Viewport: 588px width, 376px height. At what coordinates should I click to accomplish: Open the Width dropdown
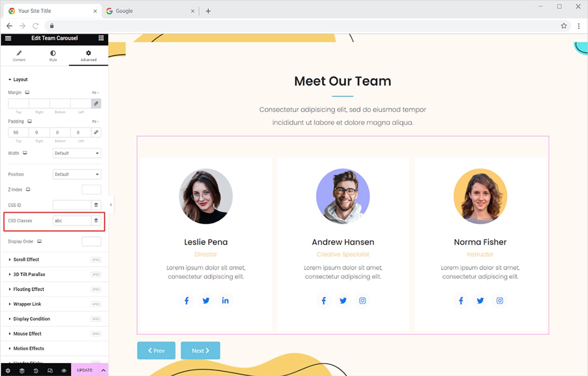pyautogui.click(x=77, y=153)
